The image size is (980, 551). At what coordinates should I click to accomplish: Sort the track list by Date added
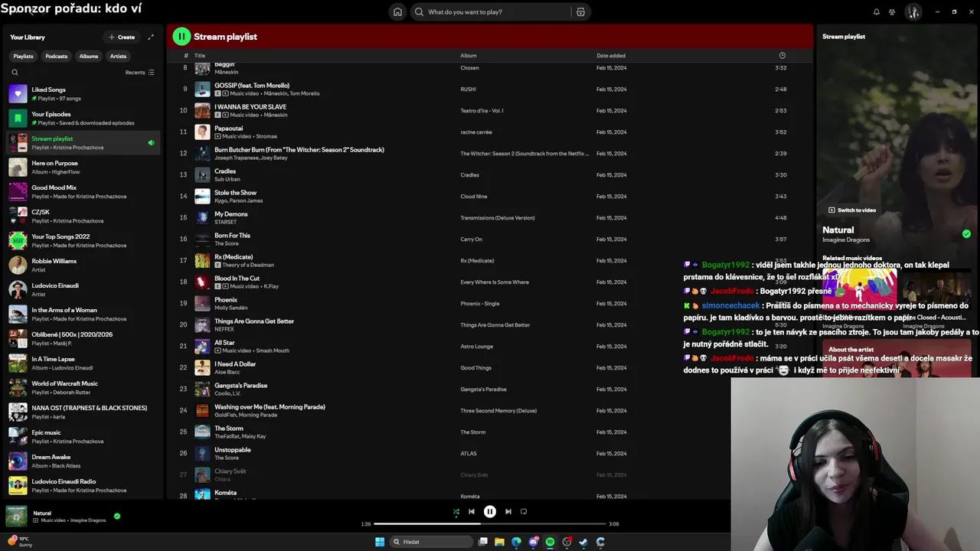[610, 55]
